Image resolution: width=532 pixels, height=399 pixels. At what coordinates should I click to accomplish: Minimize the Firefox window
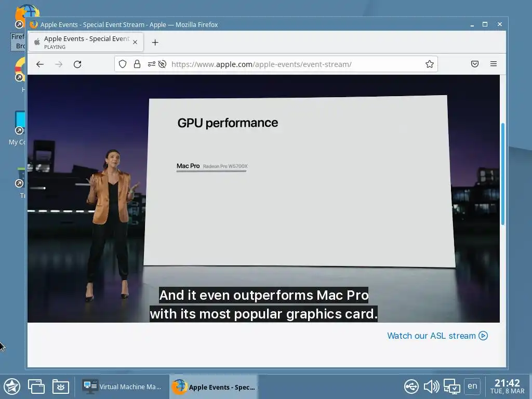tap(472, 24)
